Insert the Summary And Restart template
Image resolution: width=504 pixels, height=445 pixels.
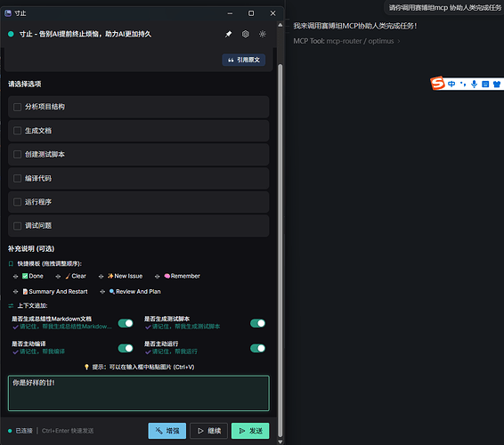tap(55, 291)
